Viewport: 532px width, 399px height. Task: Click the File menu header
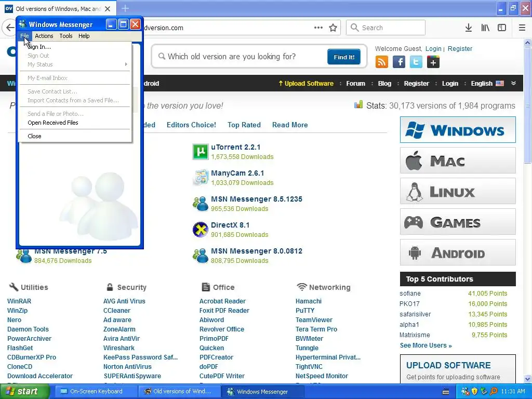click(x=24, y=36)
